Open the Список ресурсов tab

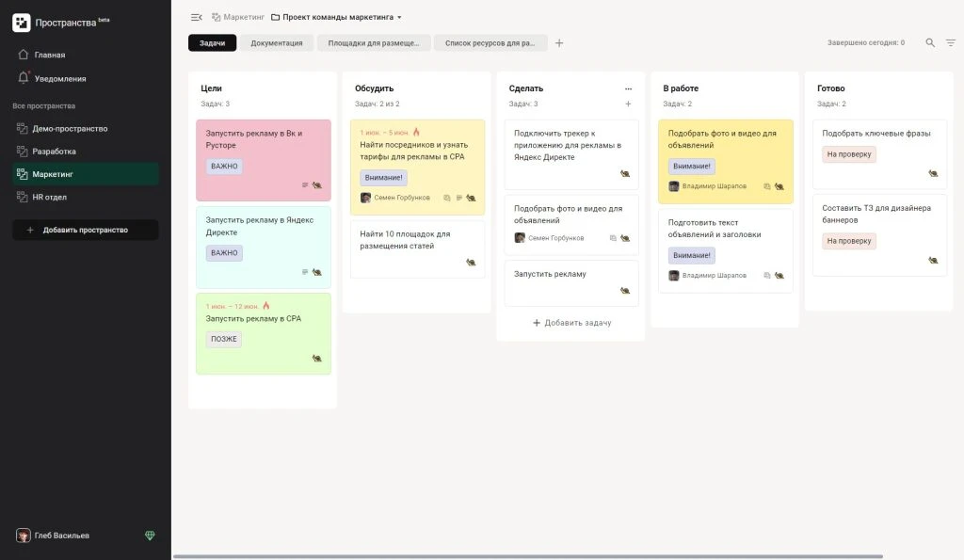coord(490,43)
